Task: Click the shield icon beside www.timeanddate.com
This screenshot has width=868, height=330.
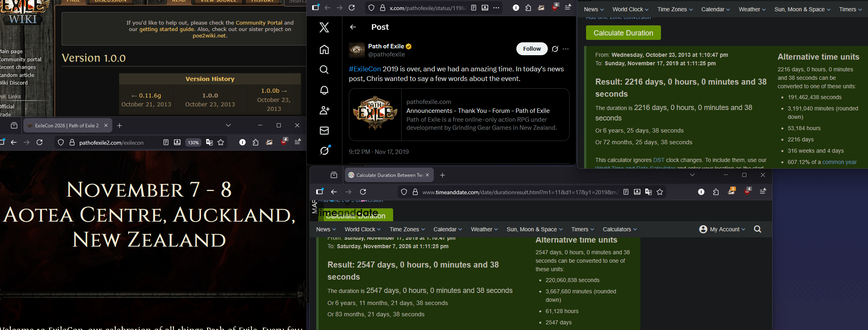Action: click(x=404, y=192)
